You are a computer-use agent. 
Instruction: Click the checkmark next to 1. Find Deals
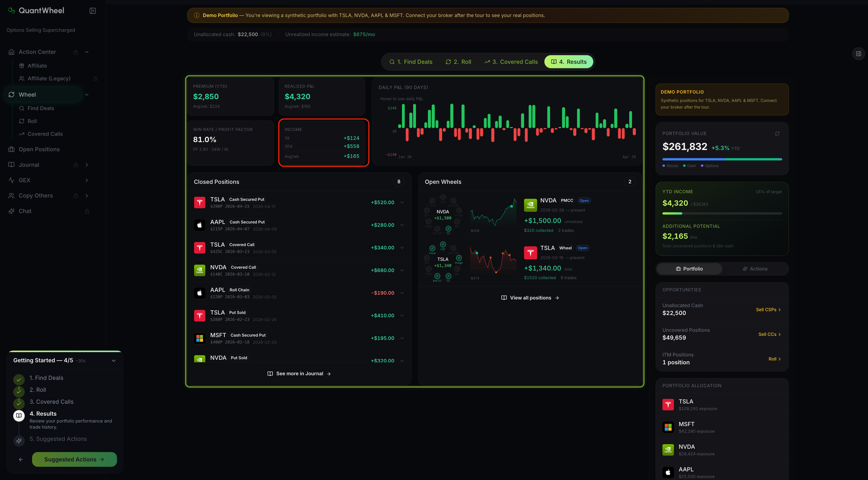[x=19, y=380]
